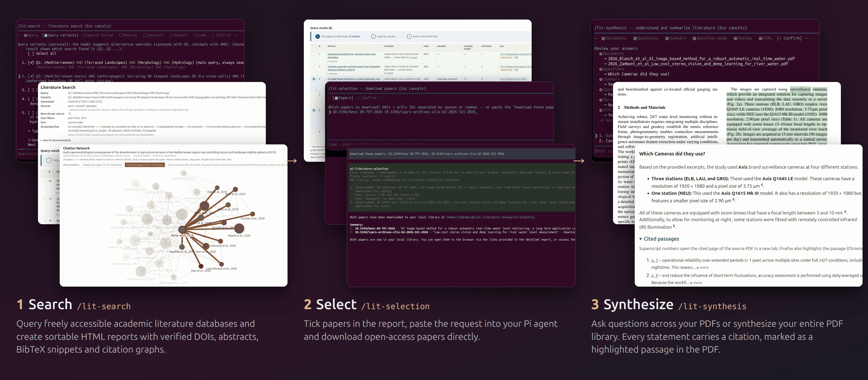
Task: Click the Giordan et al., 2020 node
Action: [252, 214]
